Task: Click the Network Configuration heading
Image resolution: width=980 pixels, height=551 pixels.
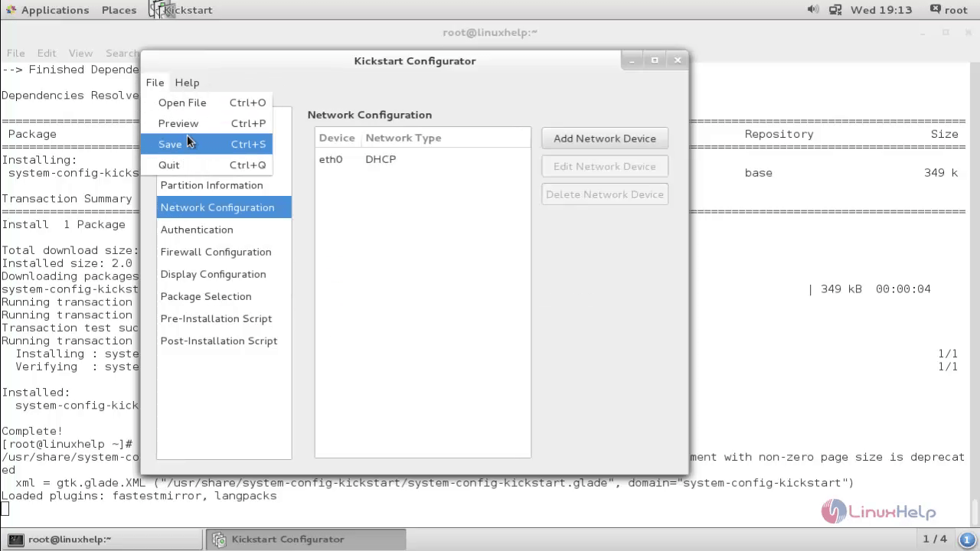Action: [x=370, y=115]
